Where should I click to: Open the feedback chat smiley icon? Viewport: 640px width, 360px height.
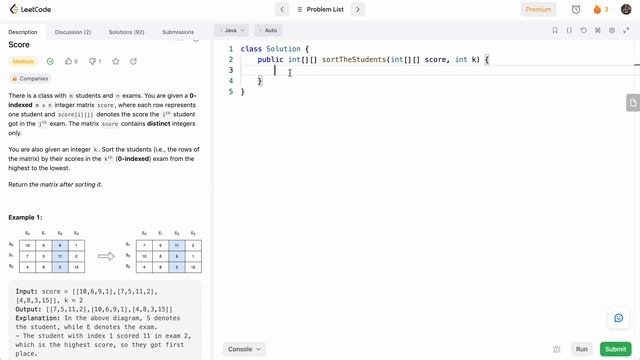[618, 318]
